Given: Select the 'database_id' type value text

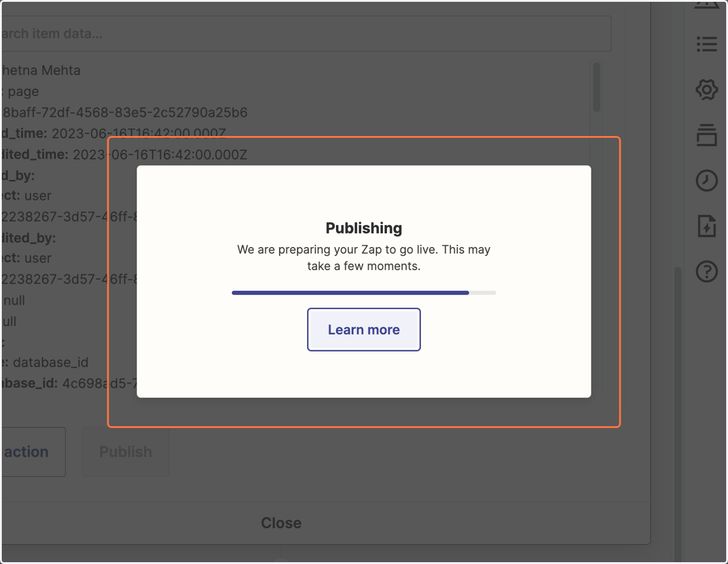Looking at the screenshot, I should pos(50,362).
